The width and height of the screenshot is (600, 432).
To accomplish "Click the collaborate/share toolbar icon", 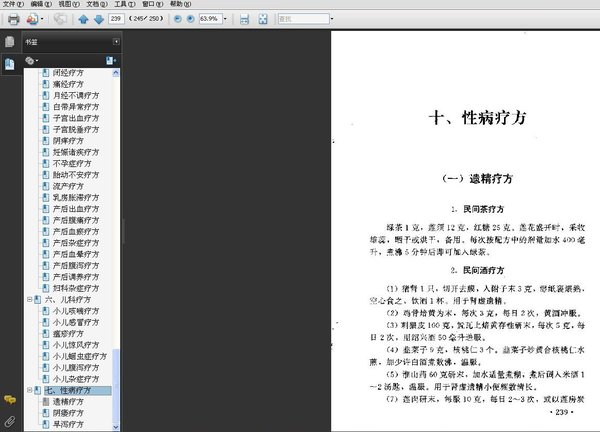I will tap(32, 19).
